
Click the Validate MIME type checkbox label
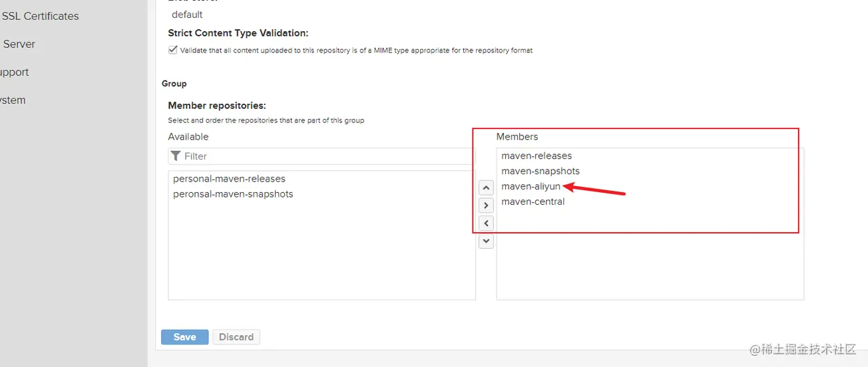pyautogui.click(x=356, y=51)
